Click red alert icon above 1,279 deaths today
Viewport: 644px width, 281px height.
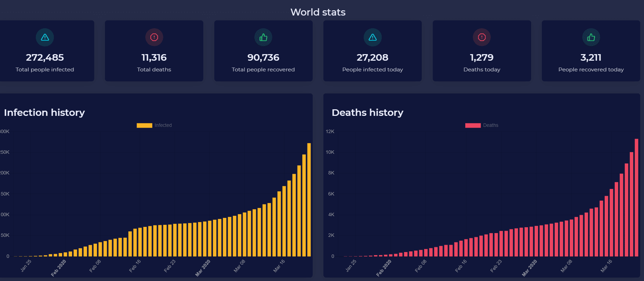click(x=482, y=37)
